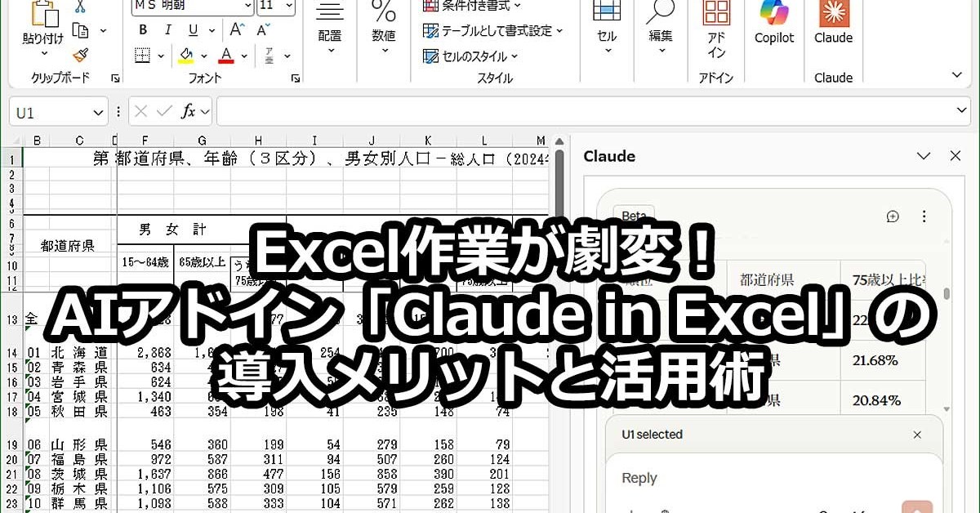Click the Format Painter brush icon
980x513 pixels.
[80, 55]
